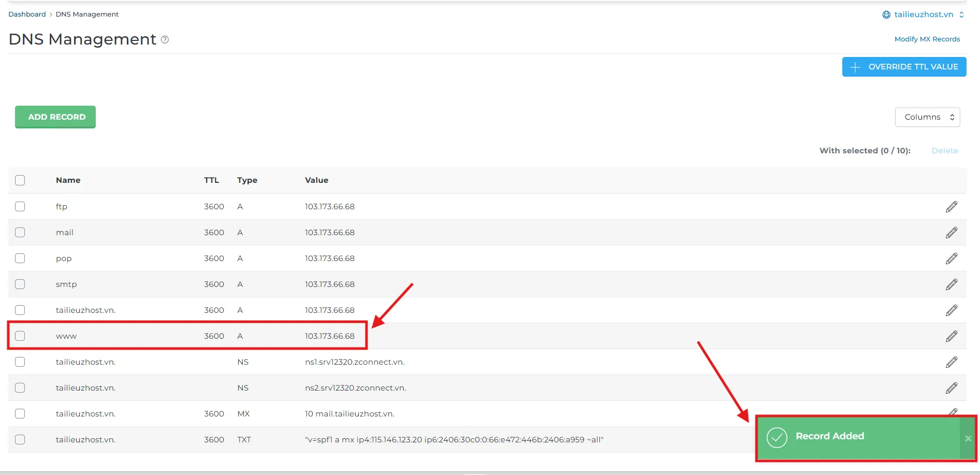Open the Columns dropdown
The height and width of the screenshot is (475, 980).
pos(927,117)
